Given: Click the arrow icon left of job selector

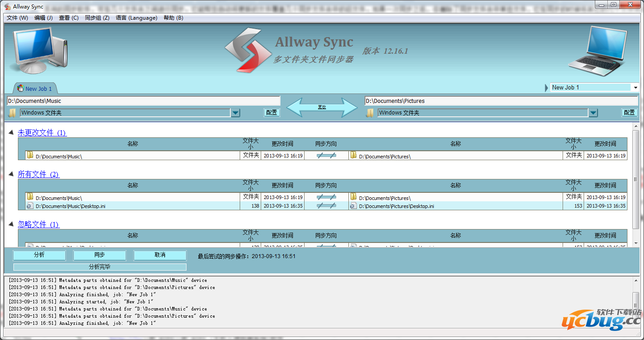Looking at the screenshot, I should [547, 88].
